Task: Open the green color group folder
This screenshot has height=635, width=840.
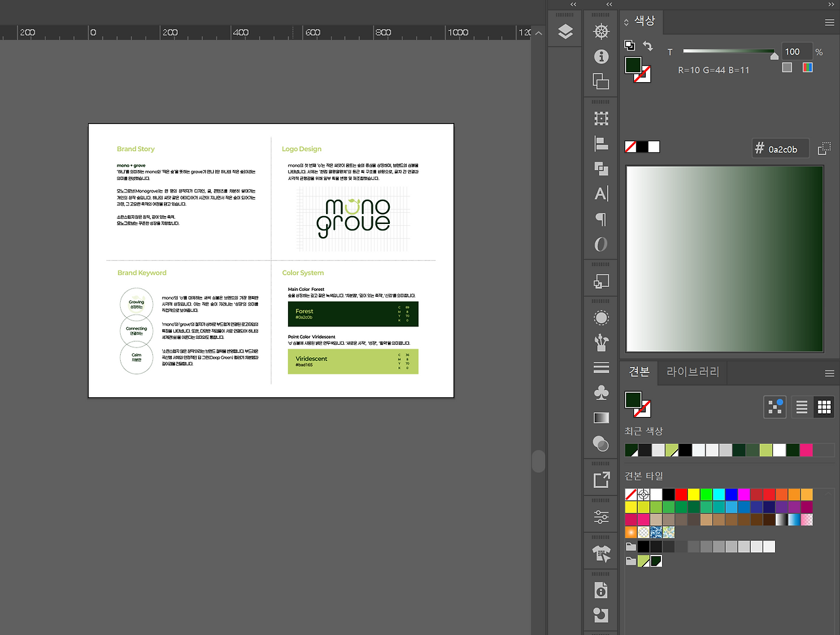Action: tap(631, 561)
